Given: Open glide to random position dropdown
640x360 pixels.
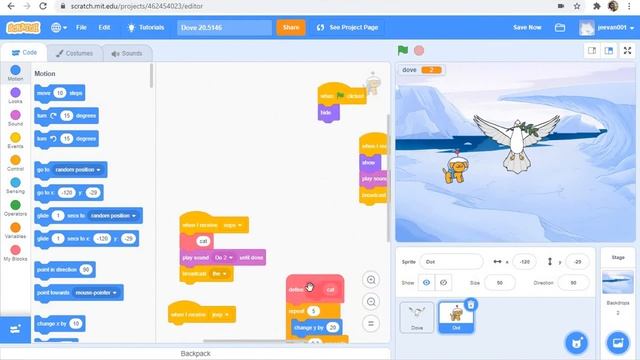Looking at the screenshot, I should point(113,216).
